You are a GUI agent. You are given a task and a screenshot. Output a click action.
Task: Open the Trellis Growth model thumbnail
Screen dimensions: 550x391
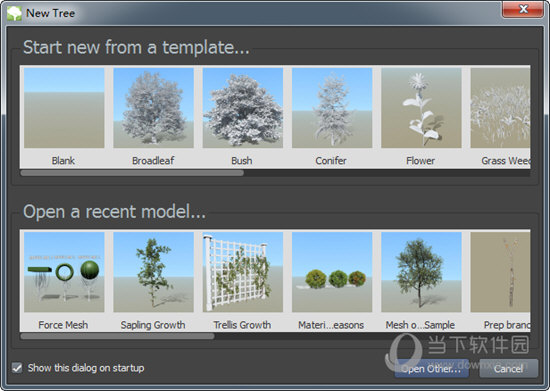(243, 272)
